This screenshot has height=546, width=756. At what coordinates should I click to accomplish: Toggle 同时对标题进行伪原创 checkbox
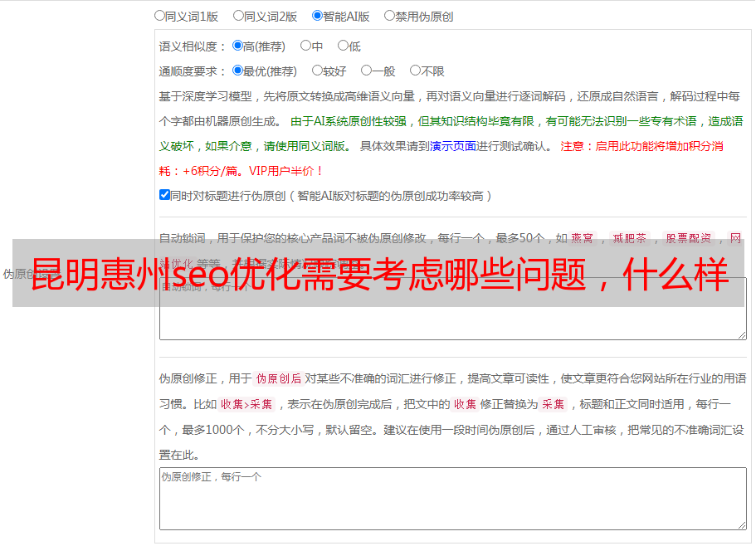pos(164,195)
